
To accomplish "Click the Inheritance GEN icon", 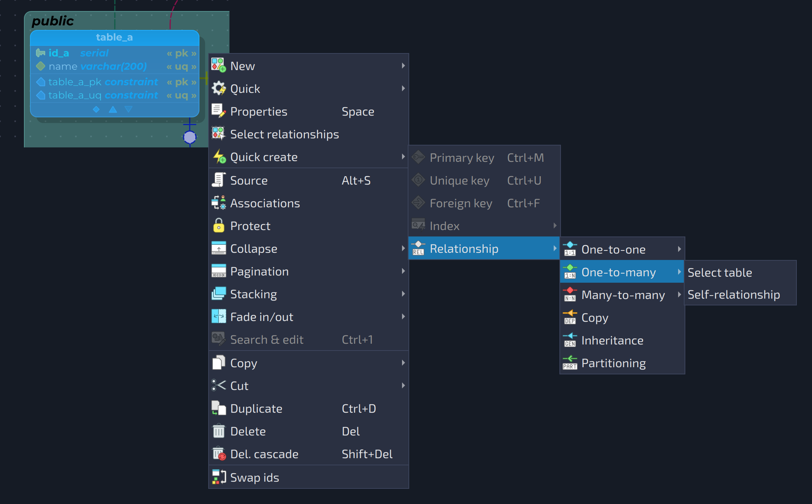I will coord(570,340).
